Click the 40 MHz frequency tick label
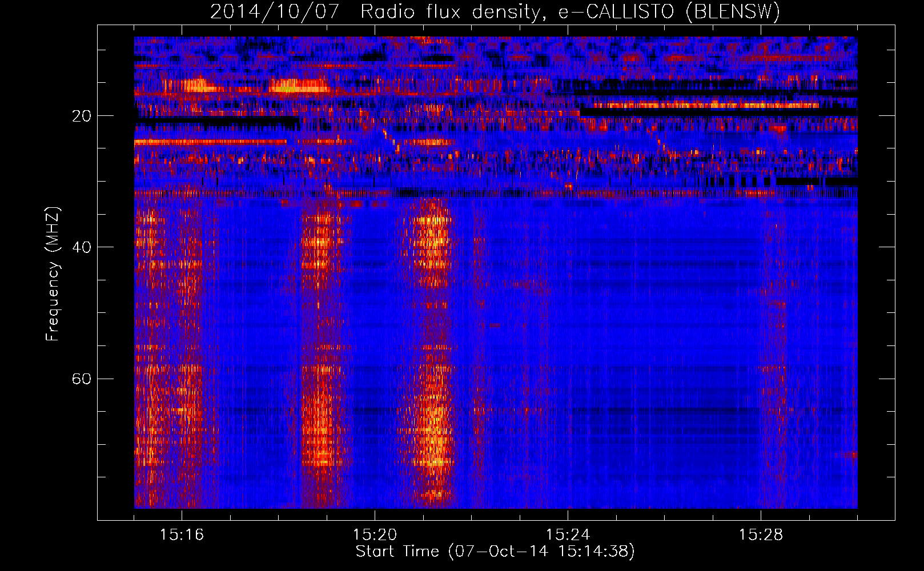This screenshot has width=924, height=571. 82,247
